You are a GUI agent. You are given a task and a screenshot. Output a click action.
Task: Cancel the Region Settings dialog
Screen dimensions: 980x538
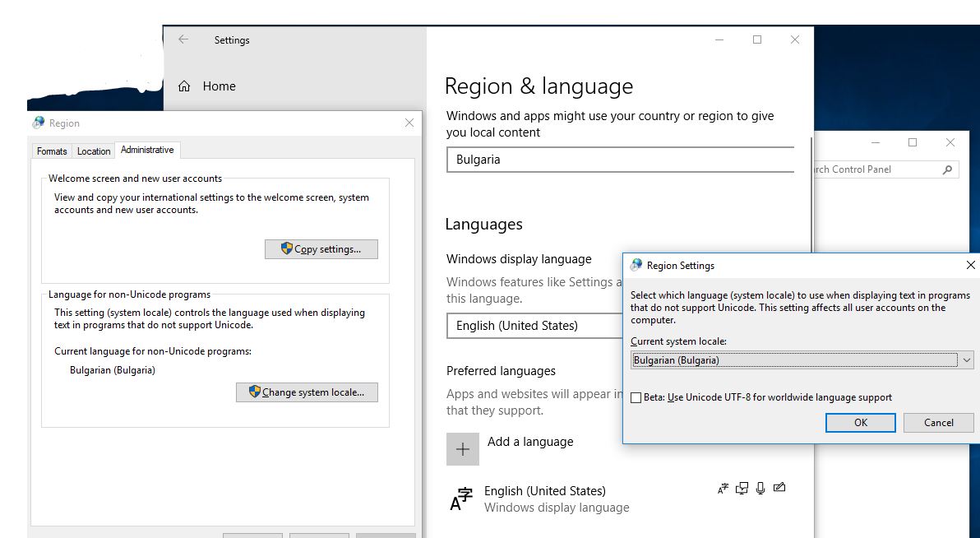(938, 423)
